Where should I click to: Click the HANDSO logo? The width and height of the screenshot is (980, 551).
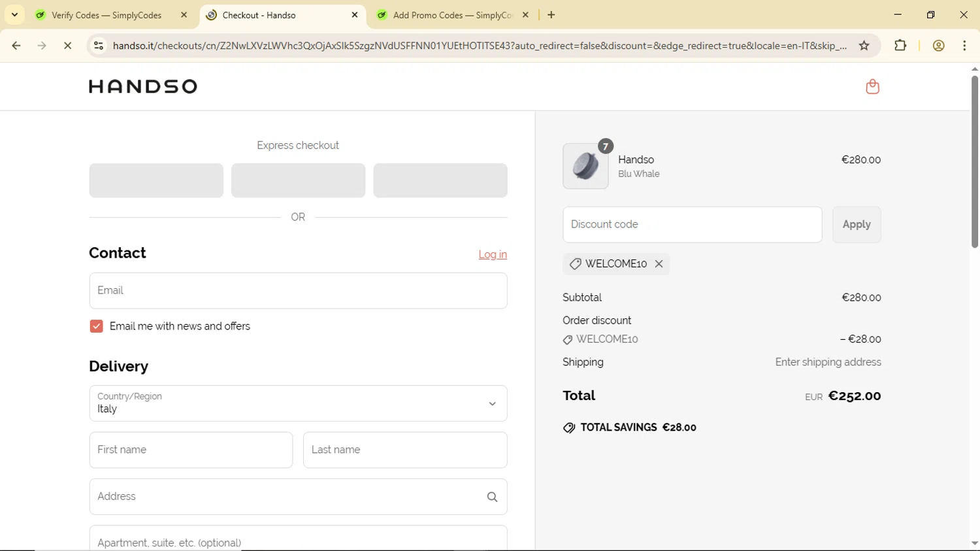(143, 86)
